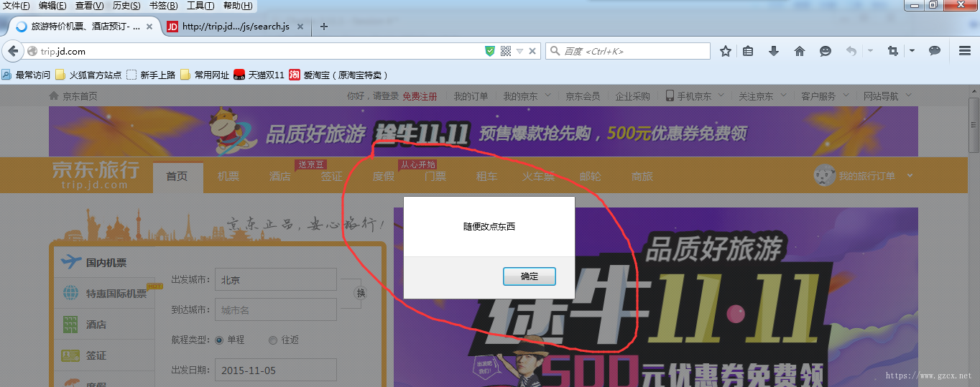Expand 我的京东 dropdown

(547, 95)
